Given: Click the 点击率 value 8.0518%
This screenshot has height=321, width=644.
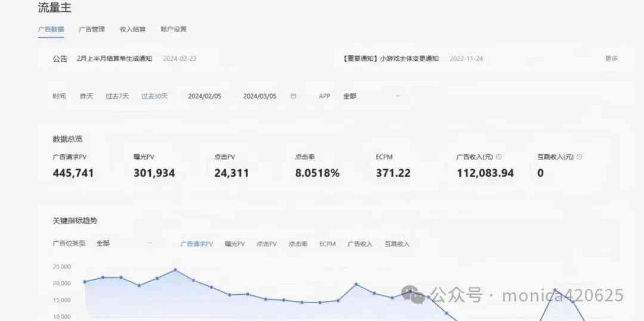Looking at the screenshot, I should [x=317, y=173].
